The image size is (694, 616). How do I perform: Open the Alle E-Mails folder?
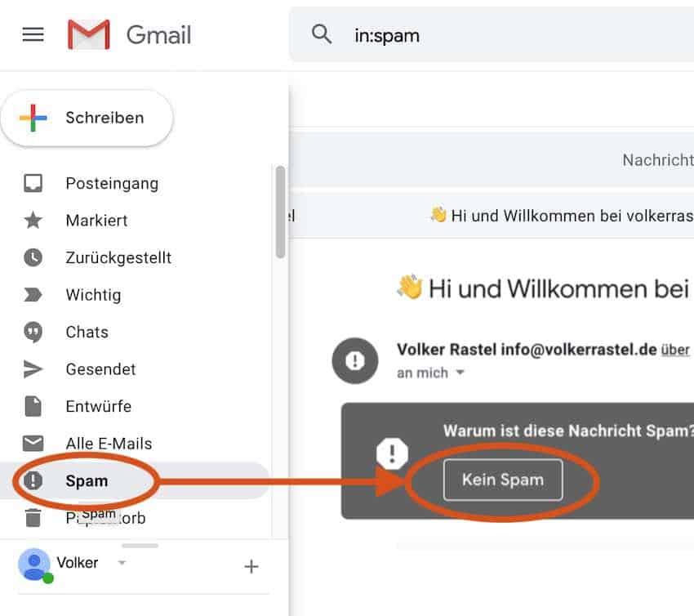109,444
